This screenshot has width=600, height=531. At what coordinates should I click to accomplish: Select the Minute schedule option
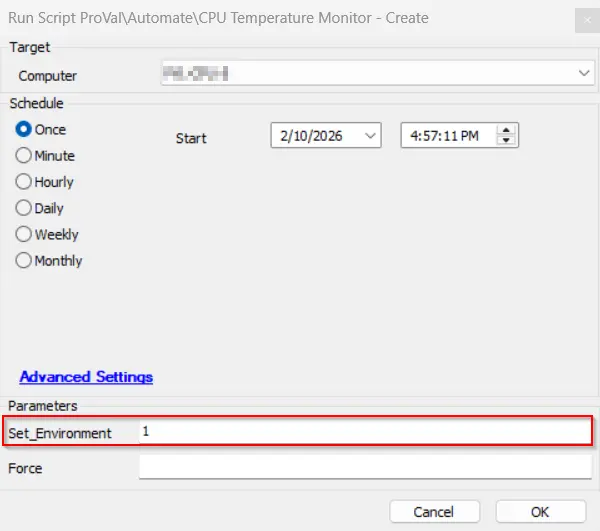point(24,156)
